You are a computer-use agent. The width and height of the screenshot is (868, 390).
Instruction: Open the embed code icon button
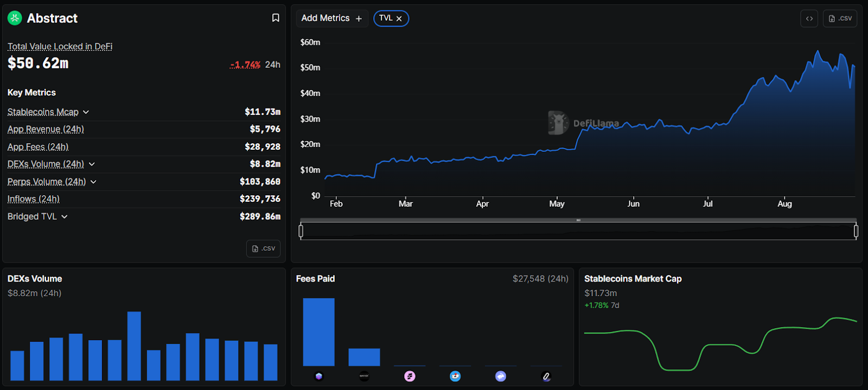click(809, 18)
